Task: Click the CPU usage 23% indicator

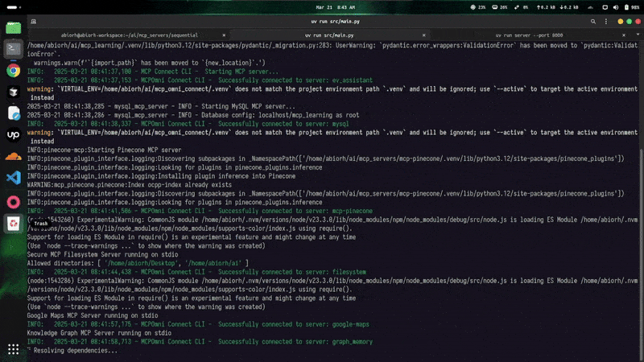Action: (477, 6)
